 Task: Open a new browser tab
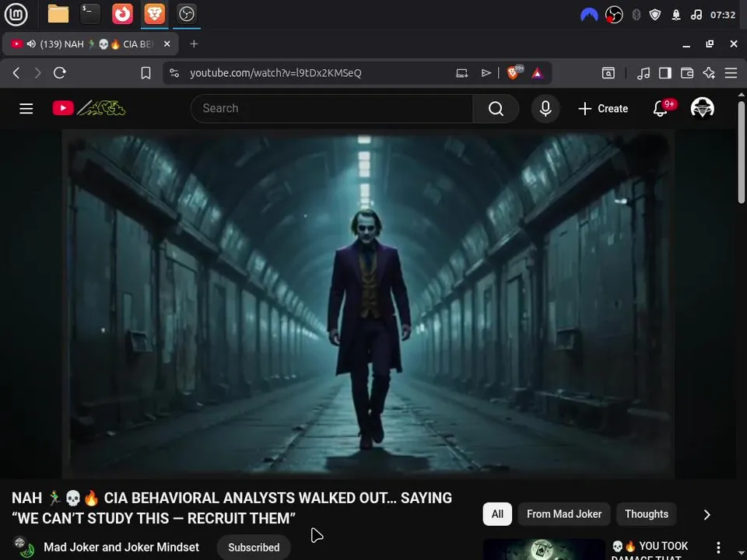[x=194, y=44]
